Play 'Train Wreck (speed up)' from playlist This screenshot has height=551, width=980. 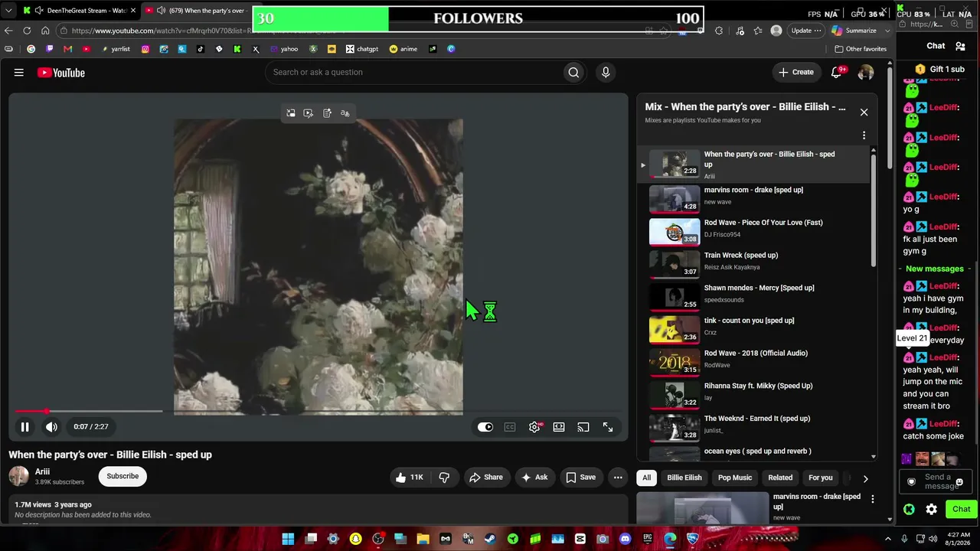coord(755,264)
